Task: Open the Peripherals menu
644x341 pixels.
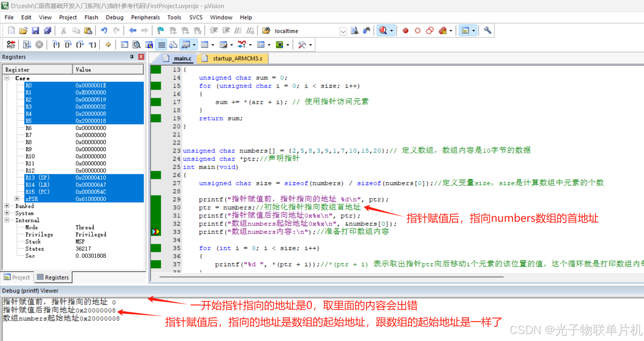Action: (145, 17)
